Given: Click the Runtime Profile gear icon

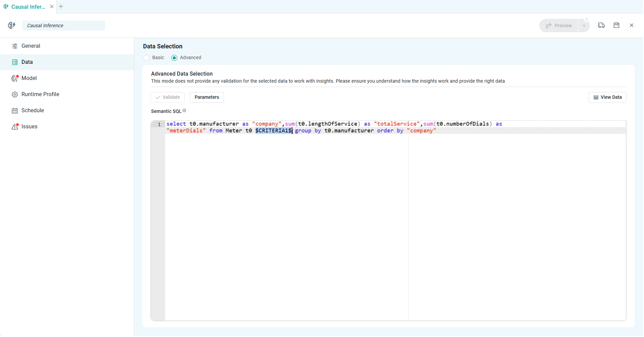Looking at the screenshot, I should coord(15,94).
